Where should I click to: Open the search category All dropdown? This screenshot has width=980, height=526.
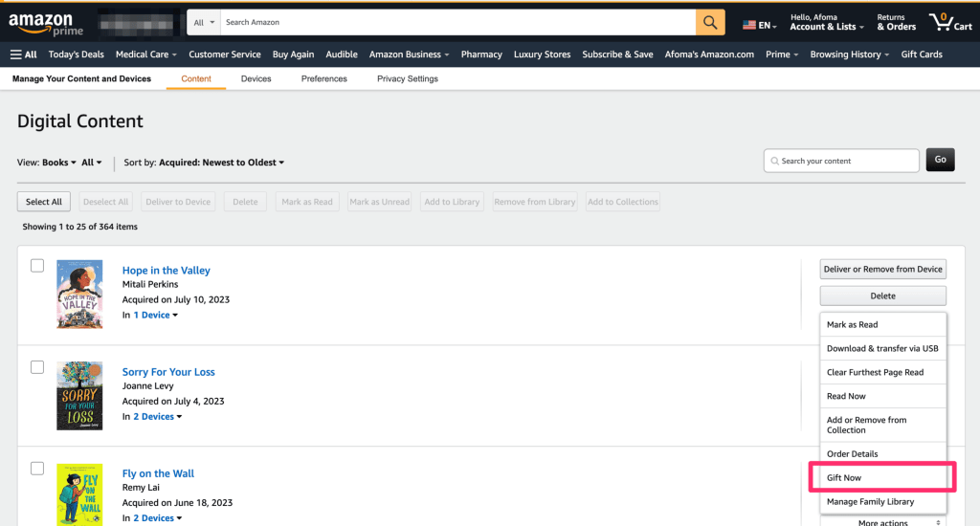204,23
